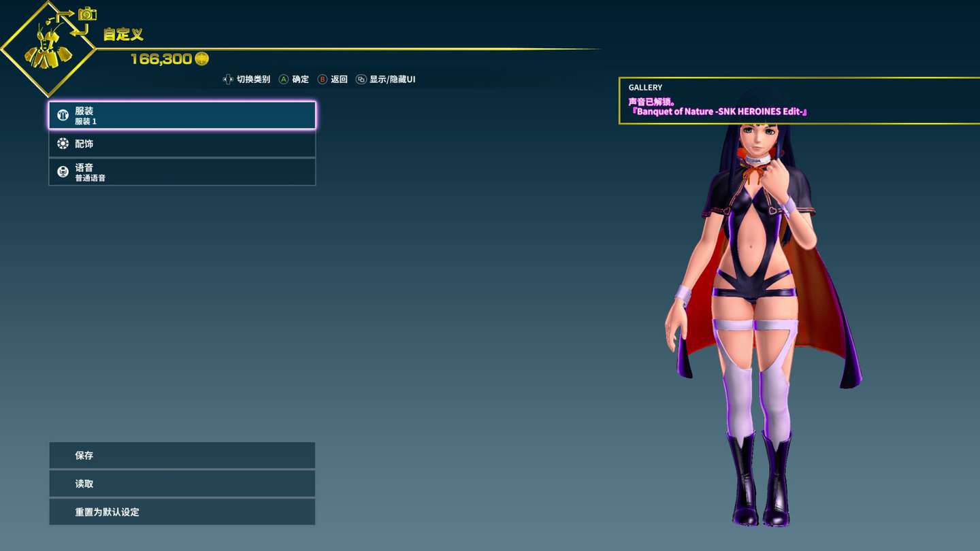The width and height of the screenshot is (980, 551).
Task: Click the green A button icon
Action: 284,80
